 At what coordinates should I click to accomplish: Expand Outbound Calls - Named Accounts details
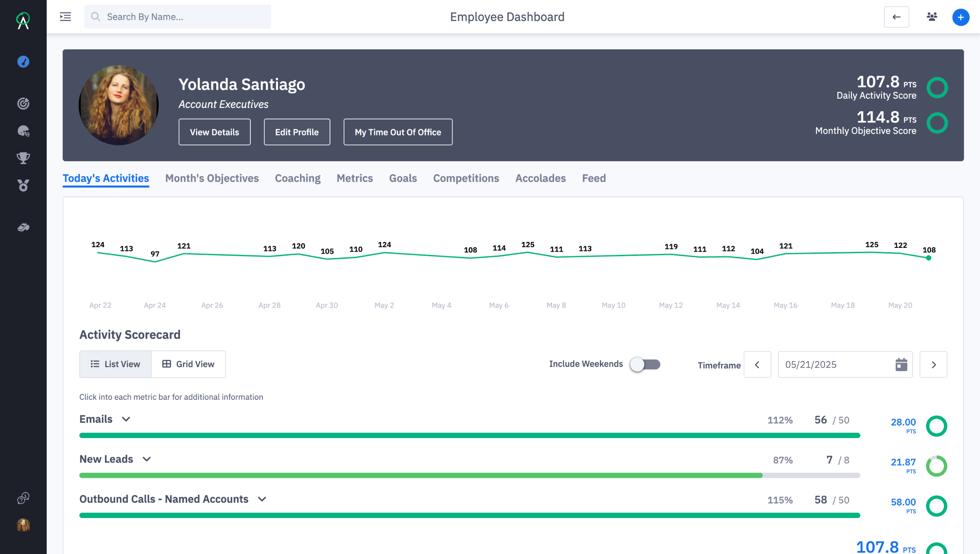262,499
